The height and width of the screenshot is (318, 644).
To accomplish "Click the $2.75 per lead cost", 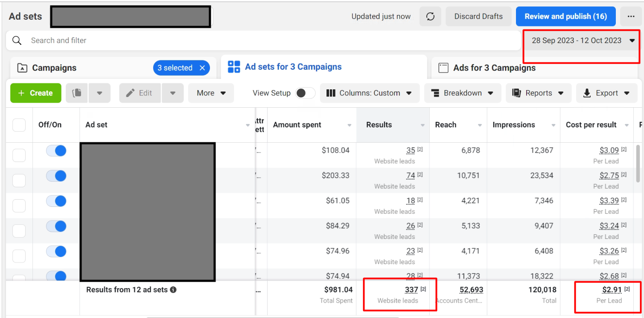I will coord(609,176).
